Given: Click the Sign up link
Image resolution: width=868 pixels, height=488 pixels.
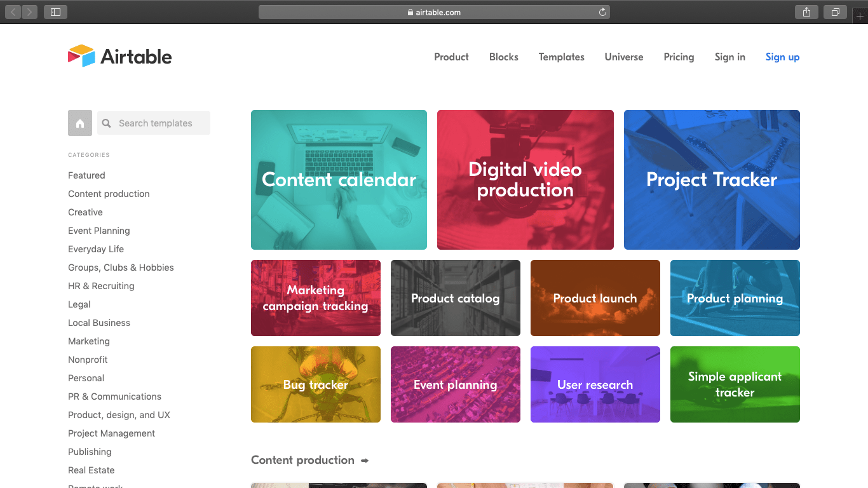Looking at the screenshot, I should 782,57.
